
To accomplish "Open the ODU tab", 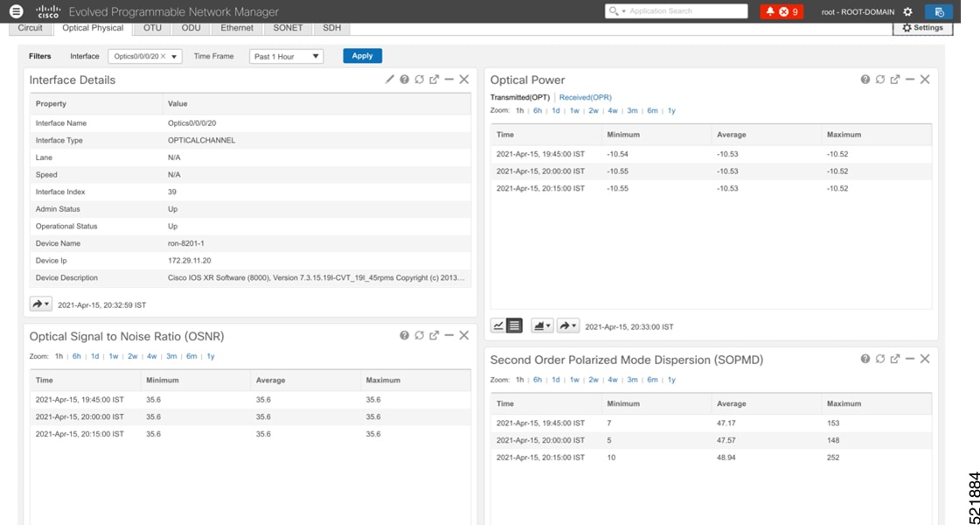I will [191, 27].
